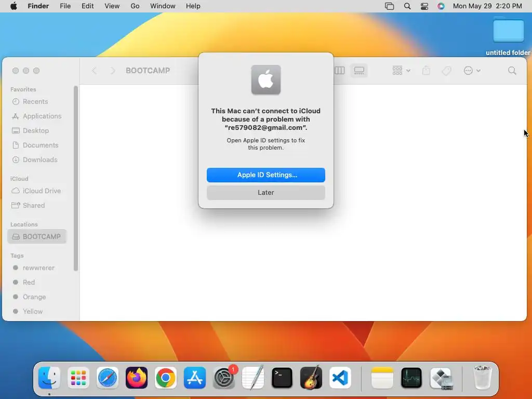Open System Settings from the Dock
The image size is (532, 399).
click(x=224, y=378)
